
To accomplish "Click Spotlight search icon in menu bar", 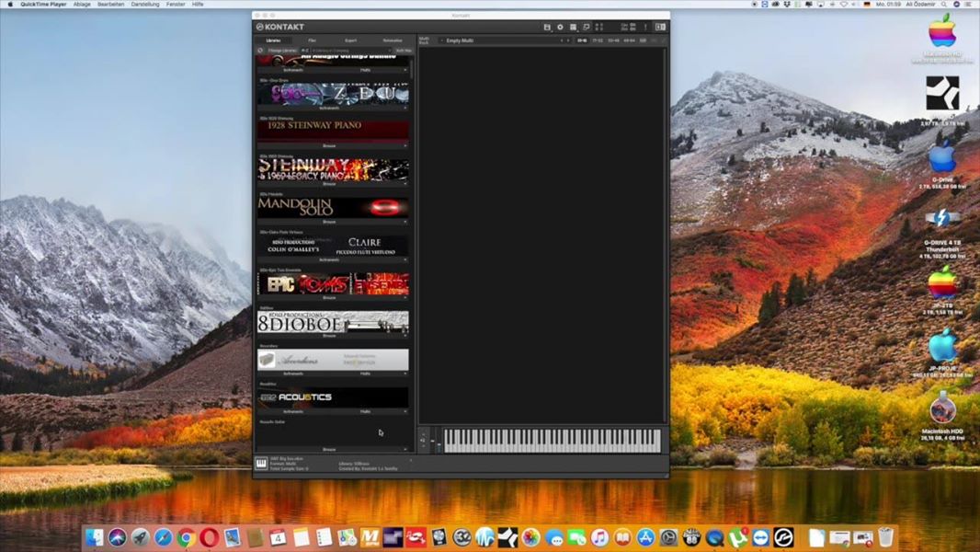I will pyautogui.click(x=944, y=5).
